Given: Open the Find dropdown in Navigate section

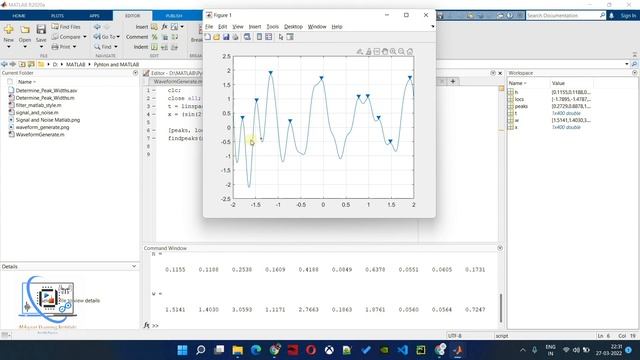Looking at the screenshot, I should coord(106,47).
